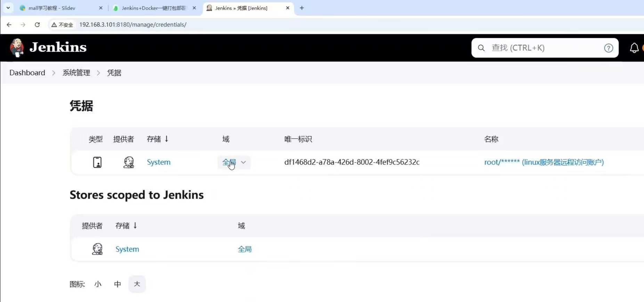Open 全局 link under Stores scoped to Jenkins
Screen dimensions: 644x302
[x=245, y=249]
